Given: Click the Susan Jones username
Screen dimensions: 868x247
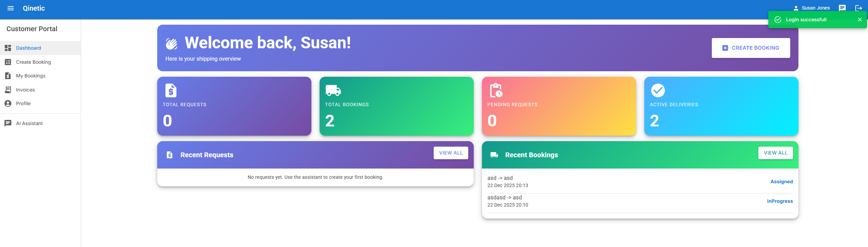Looking at the screenshot, I should (x=816, y=8).
